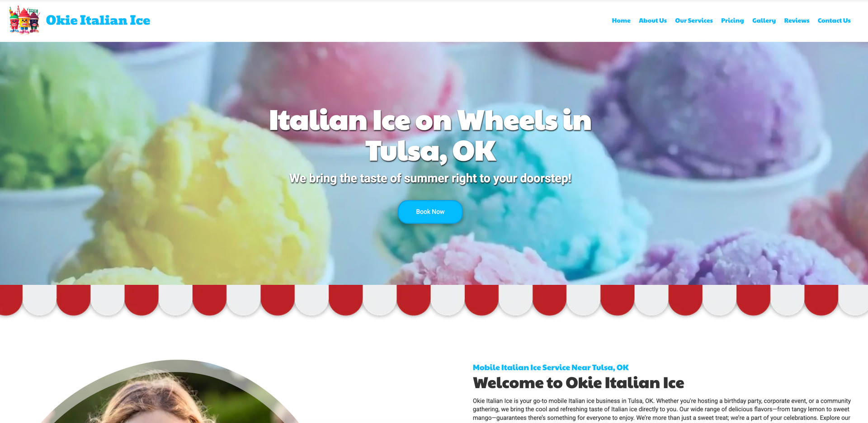Click the Italian Ice on Wheels headline
The height and width of the screenshot is (423, 868).
tap(430, 136)
